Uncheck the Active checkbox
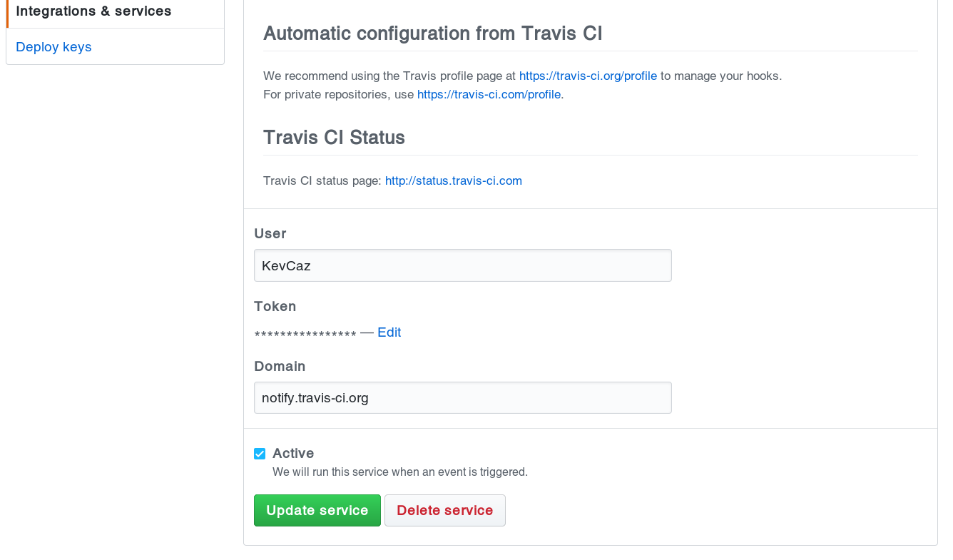 pos(260,454)
